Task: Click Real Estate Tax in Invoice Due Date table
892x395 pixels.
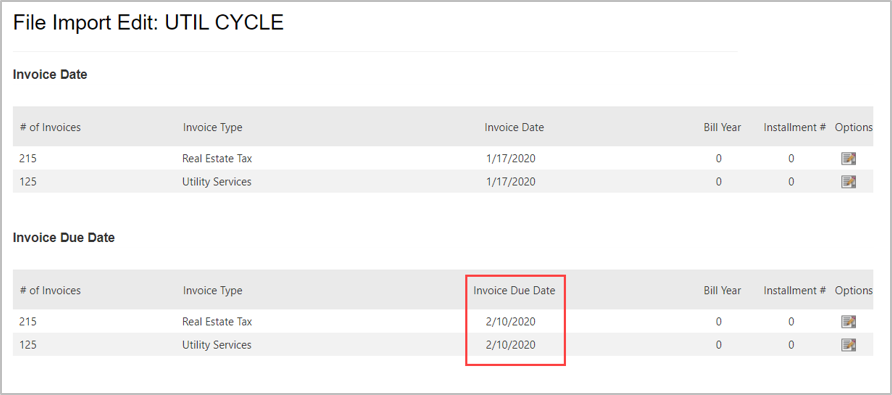Action: click(217, 322)
